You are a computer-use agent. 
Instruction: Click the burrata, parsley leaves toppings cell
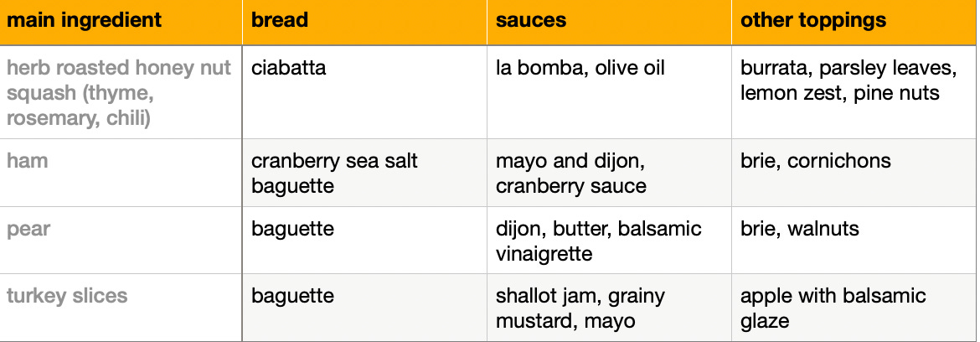(x=854, y=92)
